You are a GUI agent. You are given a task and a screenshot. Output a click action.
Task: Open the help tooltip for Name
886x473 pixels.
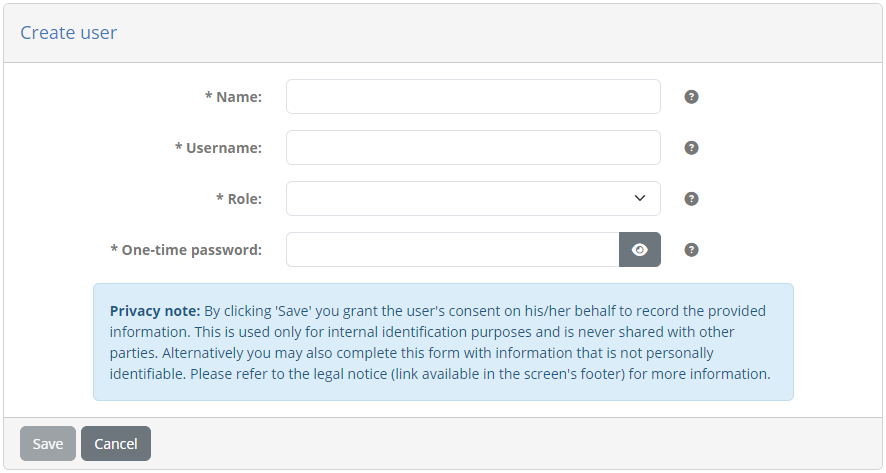point(691,97)
